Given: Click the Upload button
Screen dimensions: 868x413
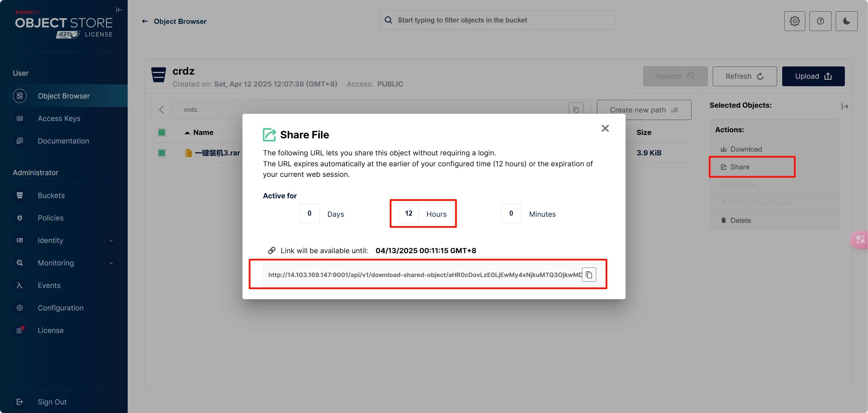Looking at the screenshot, I should [813, 76].
